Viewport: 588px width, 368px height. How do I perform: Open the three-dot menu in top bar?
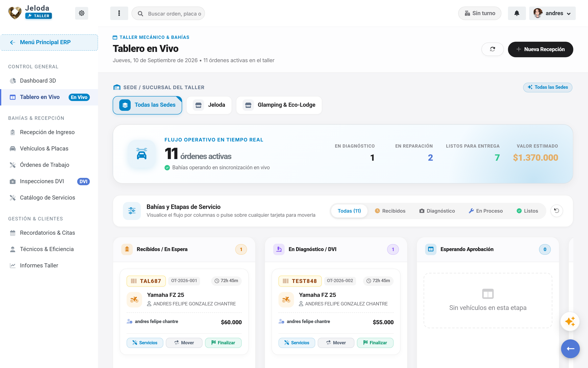click(119, 13)
